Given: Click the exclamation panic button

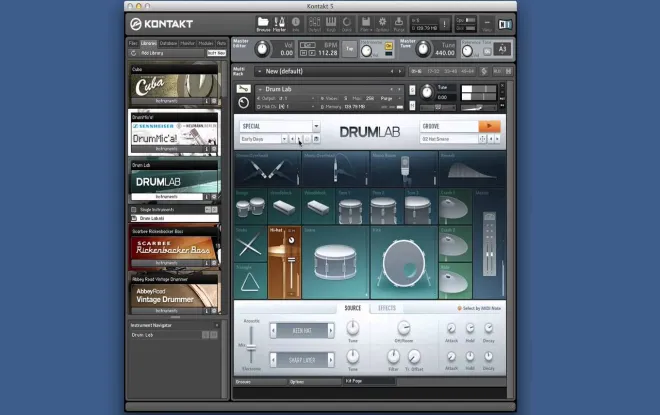Looking at the screenshot, I should [x=444, y=24].
